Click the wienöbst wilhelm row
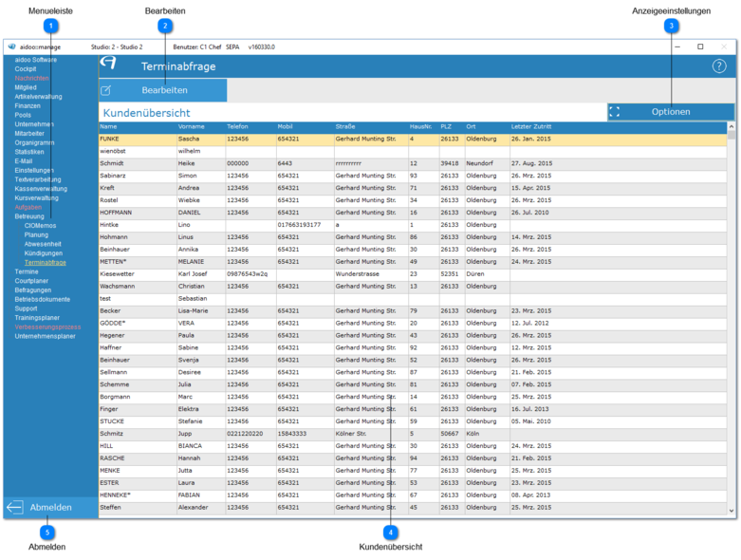 413,151
